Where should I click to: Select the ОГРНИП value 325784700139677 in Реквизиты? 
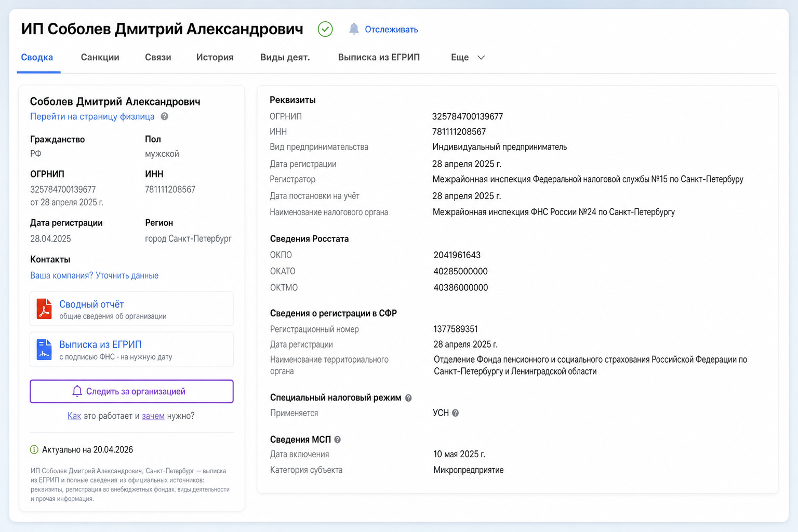tap(468, 116)
